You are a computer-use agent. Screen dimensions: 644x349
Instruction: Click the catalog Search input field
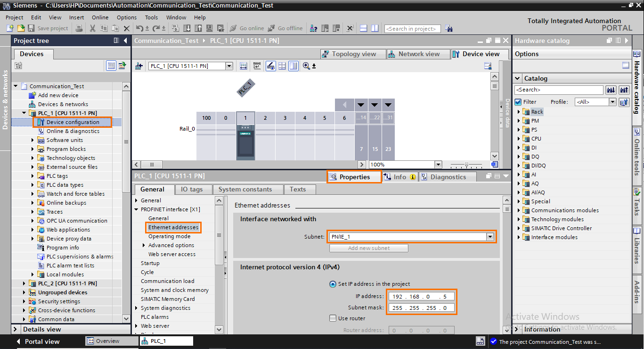click(559, 90)
